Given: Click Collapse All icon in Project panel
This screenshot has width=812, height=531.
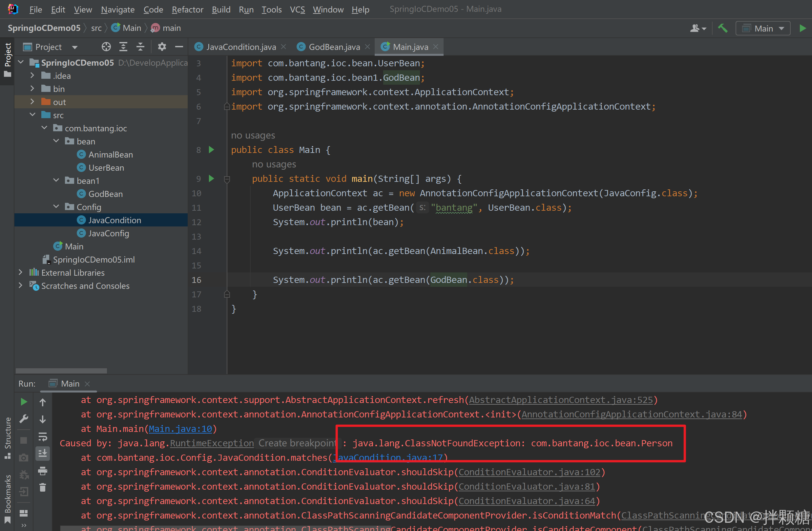Looking at the screenshot, I should pos(140,47).
